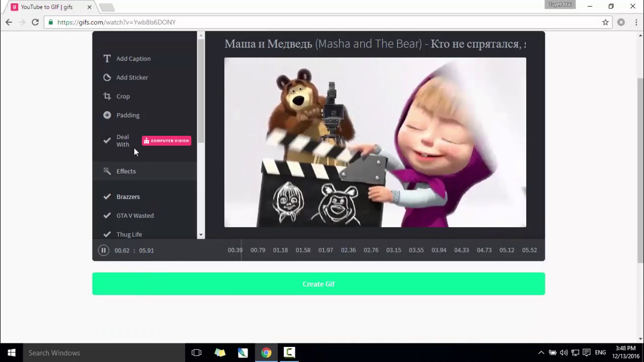Click the Create Gif button
Screen dimensions: 644x362
coord(318,284)
